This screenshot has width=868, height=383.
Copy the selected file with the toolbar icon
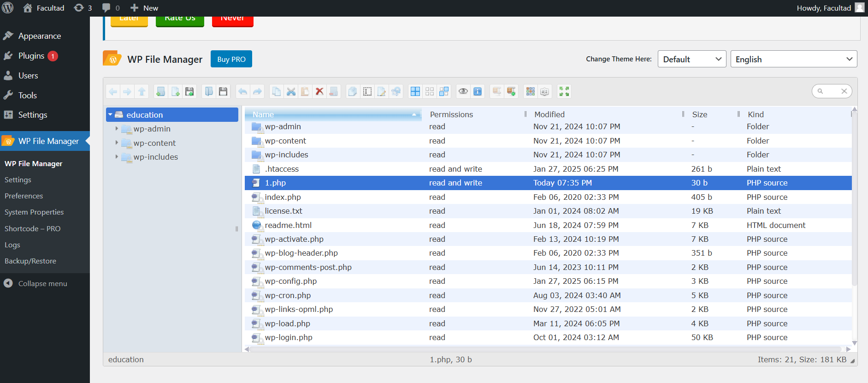point(277,91)
